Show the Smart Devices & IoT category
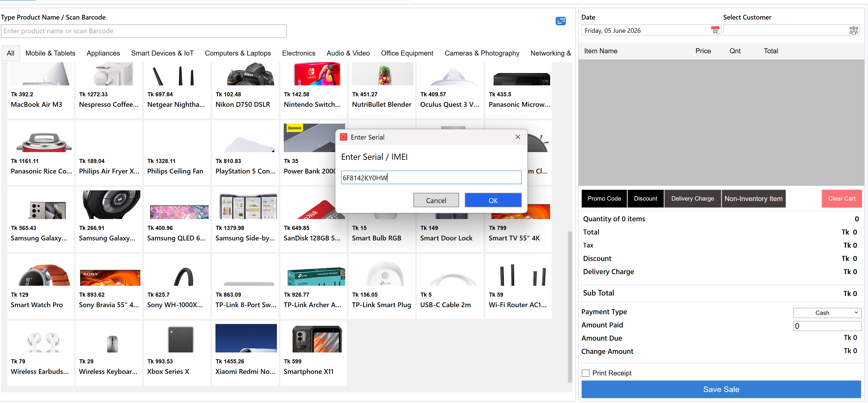This screenshot has height=403, width=868. point(162,53)
